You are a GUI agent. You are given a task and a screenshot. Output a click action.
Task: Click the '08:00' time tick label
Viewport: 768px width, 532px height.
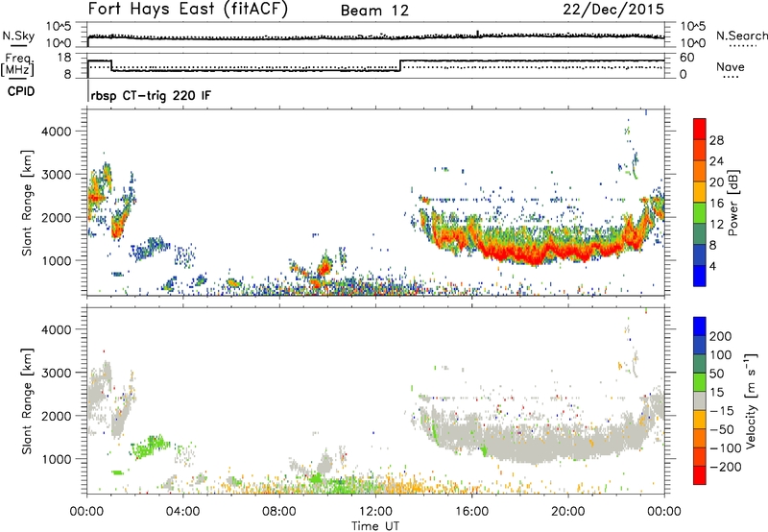[x=279, y=512]
